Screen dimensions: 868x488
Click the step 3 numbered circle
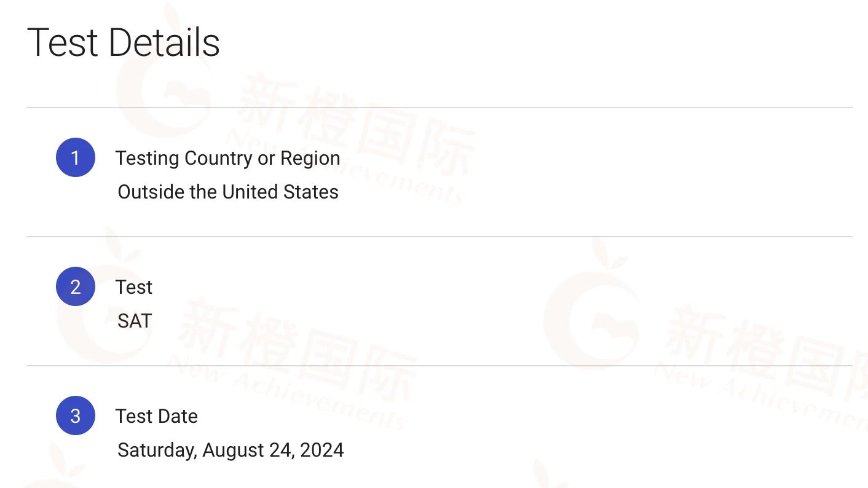coord(76,415)
